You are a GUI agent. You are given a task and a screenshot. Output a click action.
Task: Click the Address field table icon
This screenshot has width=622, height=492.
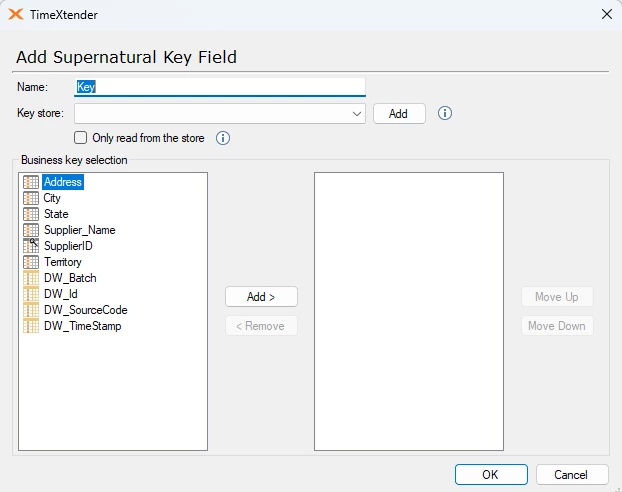pyautogui.click(x=30, y=182)
